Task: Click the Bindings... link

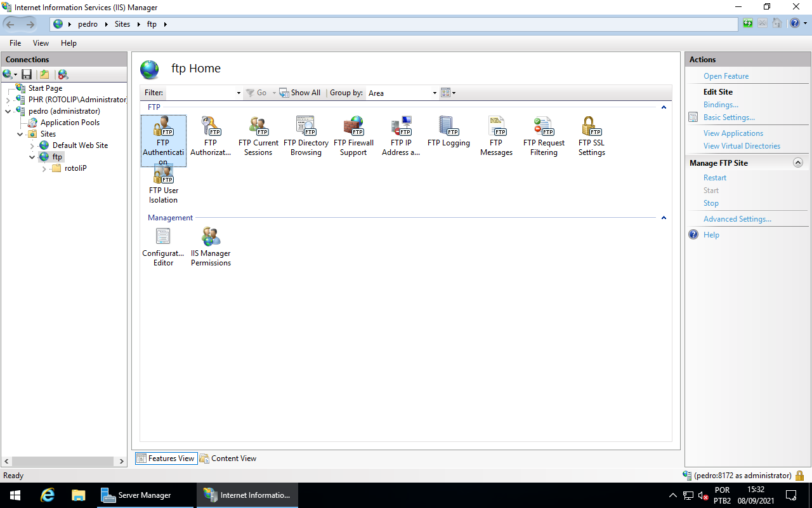Action: coord(721,105)
